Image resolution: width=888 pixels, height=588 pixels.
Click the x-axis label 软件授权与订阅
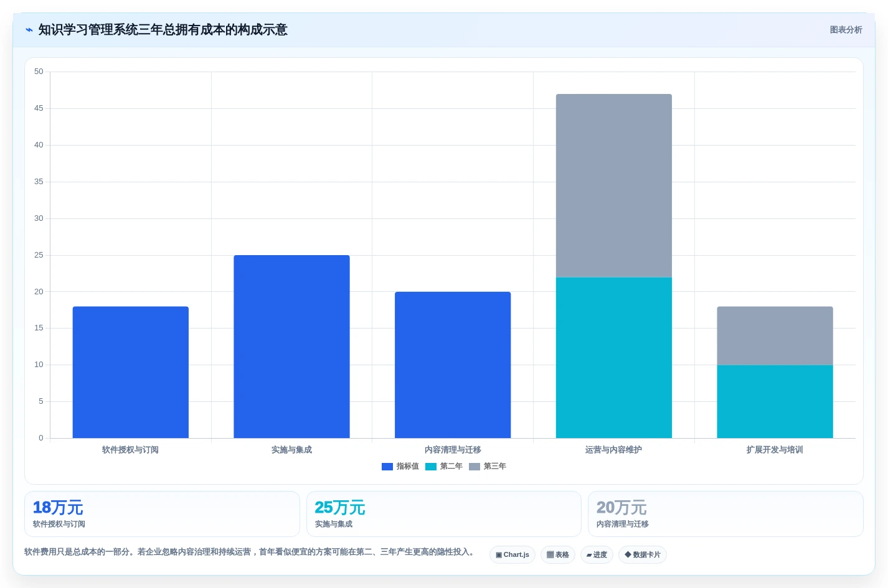[x=131, y=450]
